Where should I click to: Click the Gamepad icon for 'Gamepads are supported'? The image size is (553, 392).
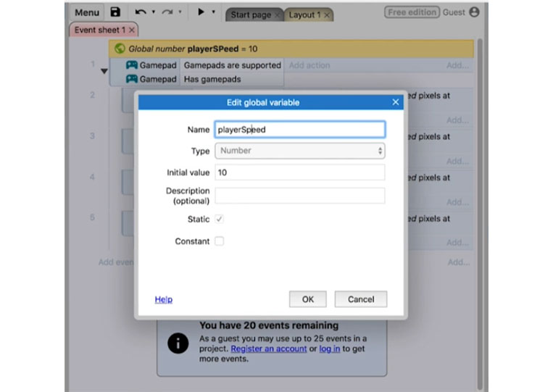pyautogui.click(x=132, y=65)
